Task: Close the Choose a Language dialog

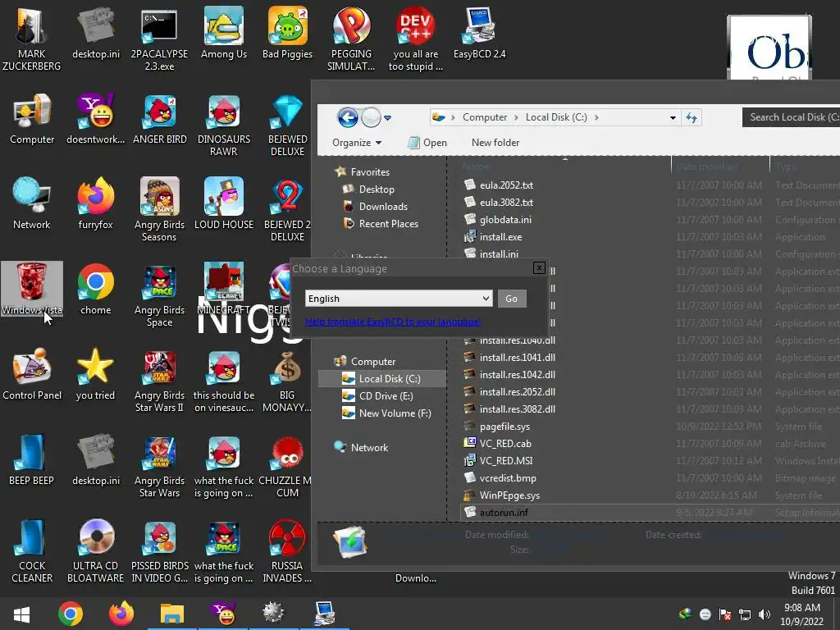Action: pyautogui.click(x=539, y=268)
